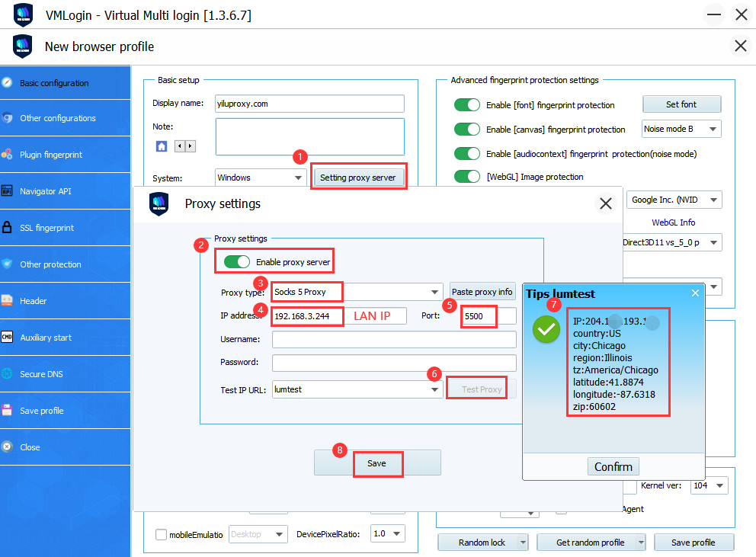Viewport: 756px width, 557px height.
Task: Click the Basic configuration compass icon
Action: point(7,82)
